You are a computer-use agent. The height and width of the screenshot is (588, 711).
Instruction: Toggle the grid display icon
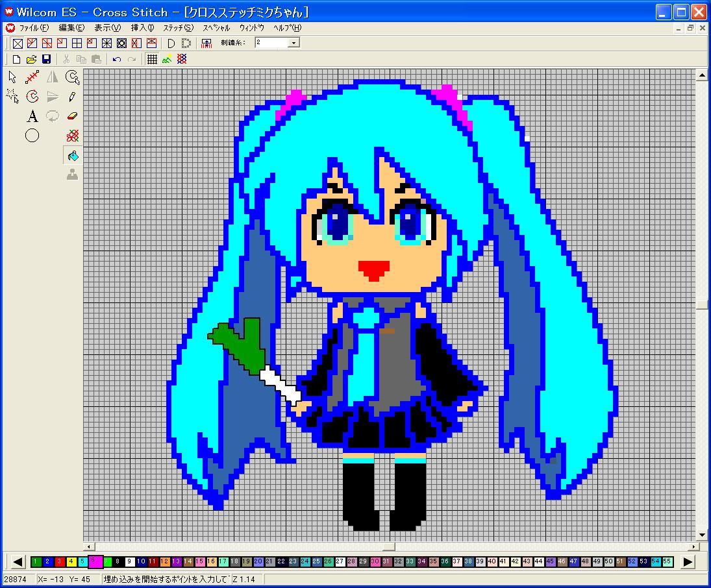click(x=152, y=60)
